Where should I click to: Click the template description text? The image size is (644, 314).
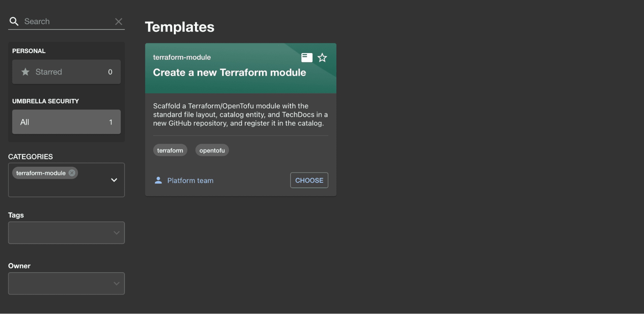240,115
